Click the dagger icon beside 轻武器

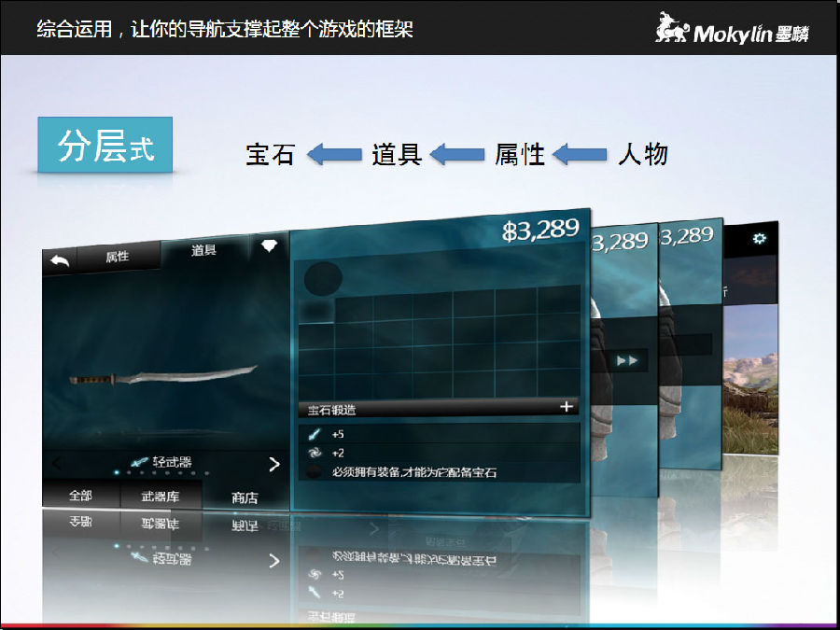pyautogui.click(x=140, y=462)
